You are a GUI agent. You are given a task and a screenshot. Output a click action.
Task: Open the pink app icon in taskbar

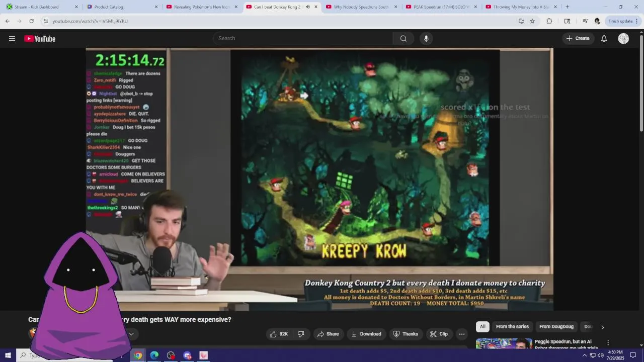point(204,355)
